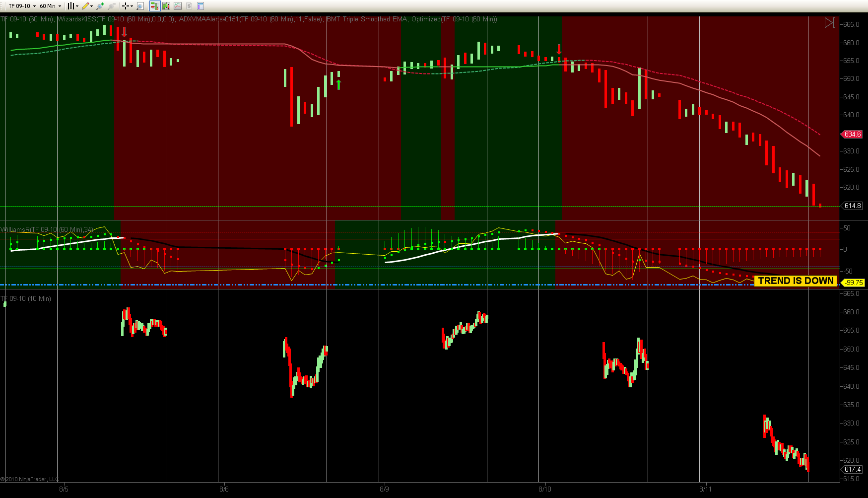Open the chart style bars dropdown
Image resolution: width=868 pixels, height=498 pixels.
73,6
